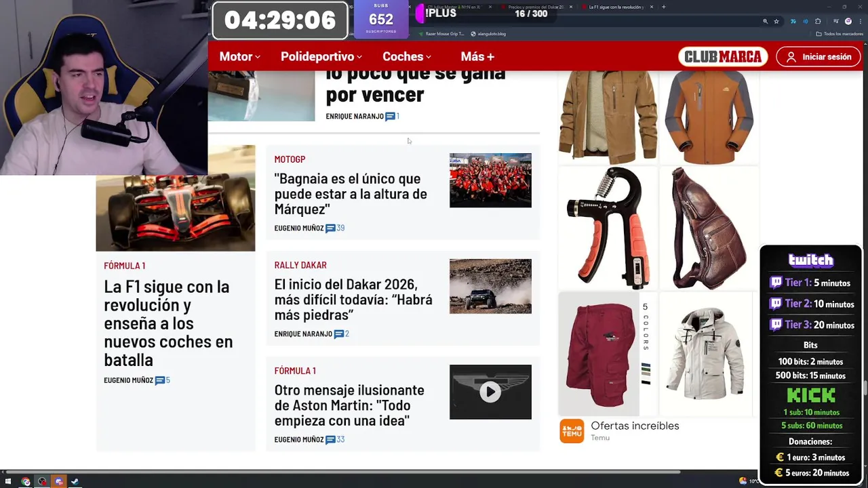This screenshot has width=868, height=488.
Task: Click the weather widget in system tray
Action: (x=749, y=481)
